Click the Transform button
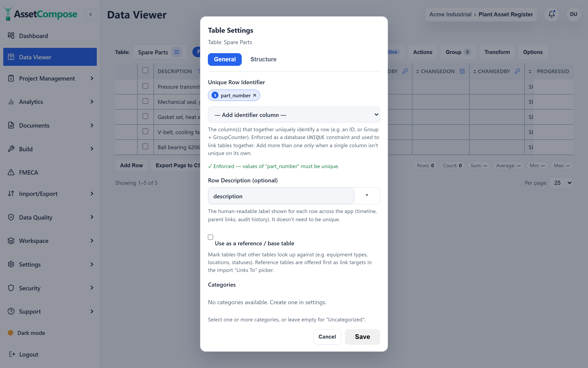Viewport: 588px width, 368px height. pyautogui.click(x=497, y=52)
